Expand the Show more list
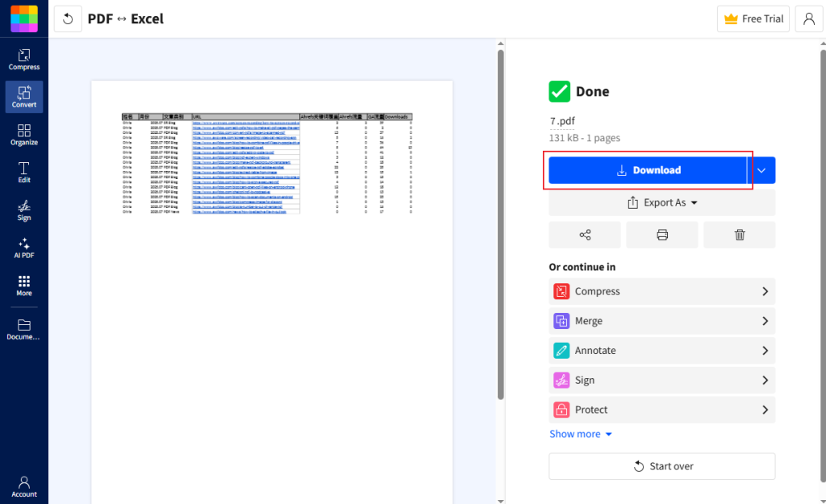 [x=581, y=434]
